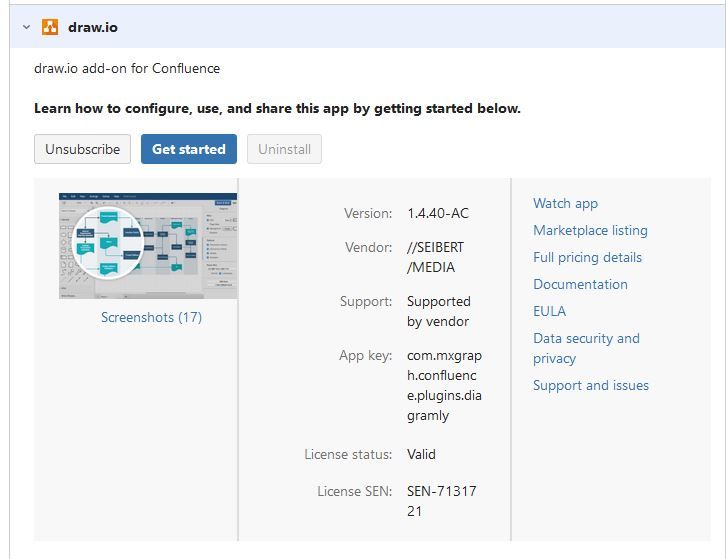
Task: Select the version value 1.4.40-AC
Action: click(438, 214)
